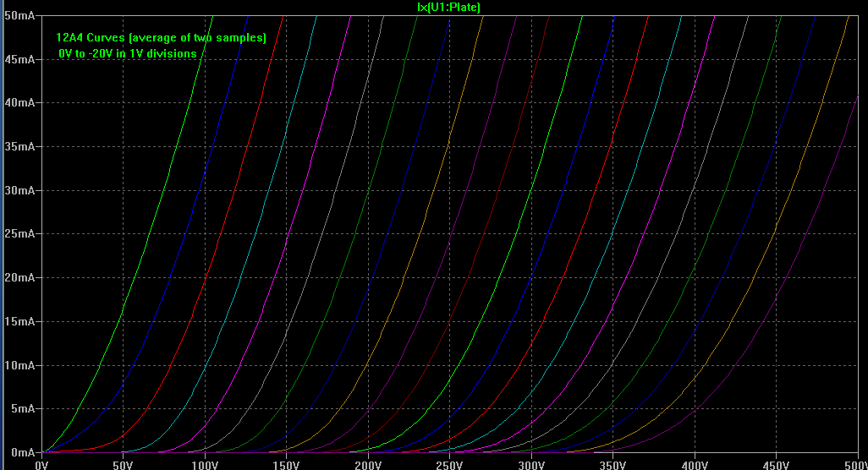Click the 45mA y-axis label
The height and width of the screenshot is (470, 868).
point(19,59)
